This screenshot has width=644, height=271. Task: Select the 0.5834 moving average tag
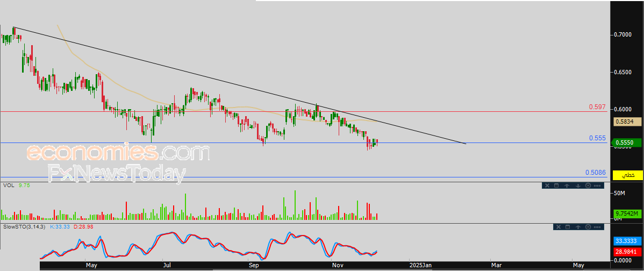[627, 122]
